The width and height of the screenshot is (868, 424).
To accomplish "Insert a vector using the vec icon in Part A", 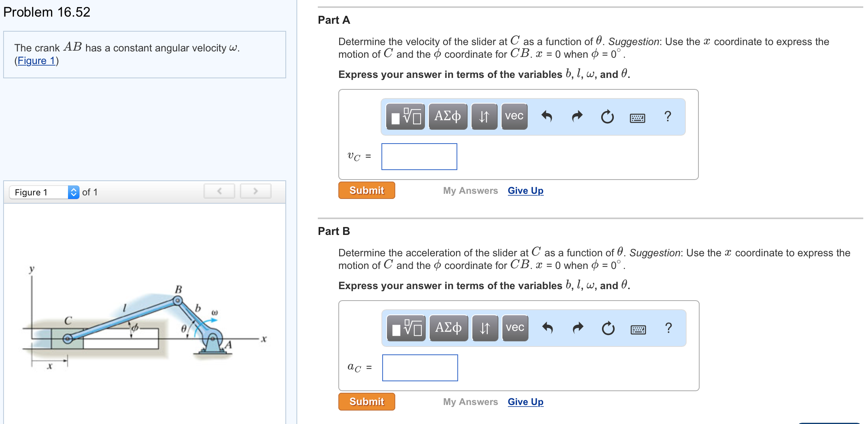I will point(513,116).
